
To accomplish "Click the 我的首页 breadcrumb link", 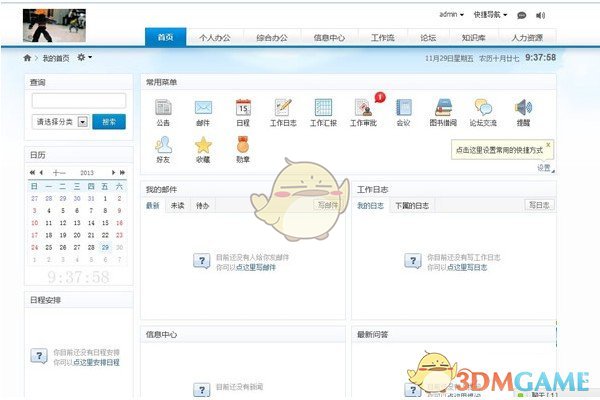I will [x=56, y=58].
